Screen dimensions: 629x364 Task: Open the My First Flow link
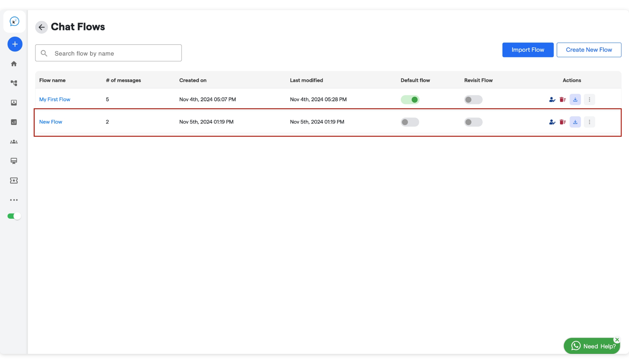coord(55,99)
